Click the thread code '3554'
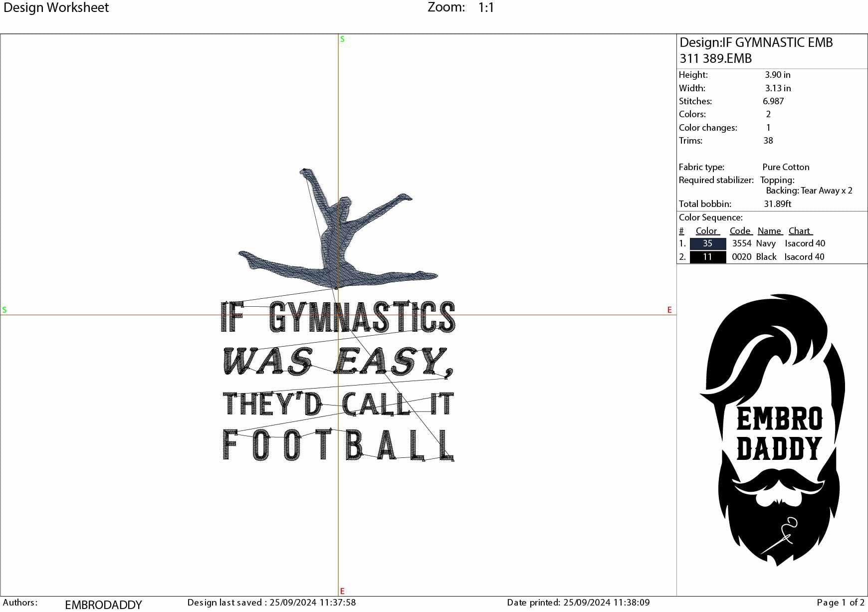The width and height of the screenshot is (868, 612). (741, 243)
